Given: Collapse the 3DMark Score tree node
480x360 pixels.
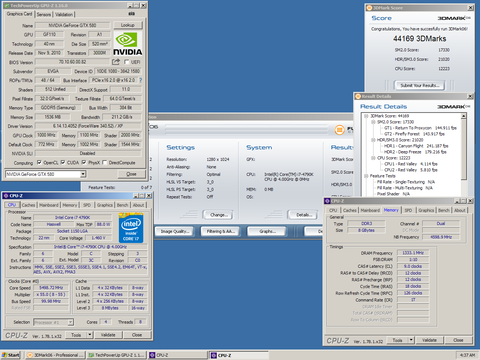Looking at the screenshot, I should coord(366,116).
